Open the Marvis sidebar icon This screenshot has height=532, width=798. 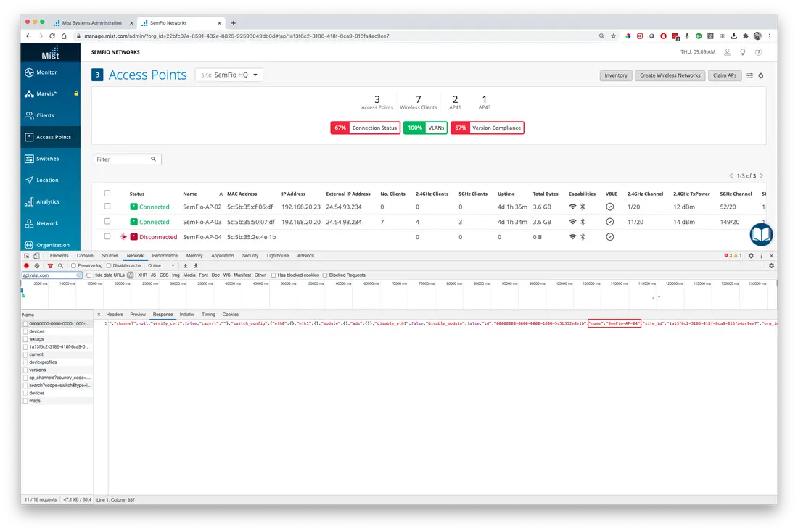coord(29,93)
